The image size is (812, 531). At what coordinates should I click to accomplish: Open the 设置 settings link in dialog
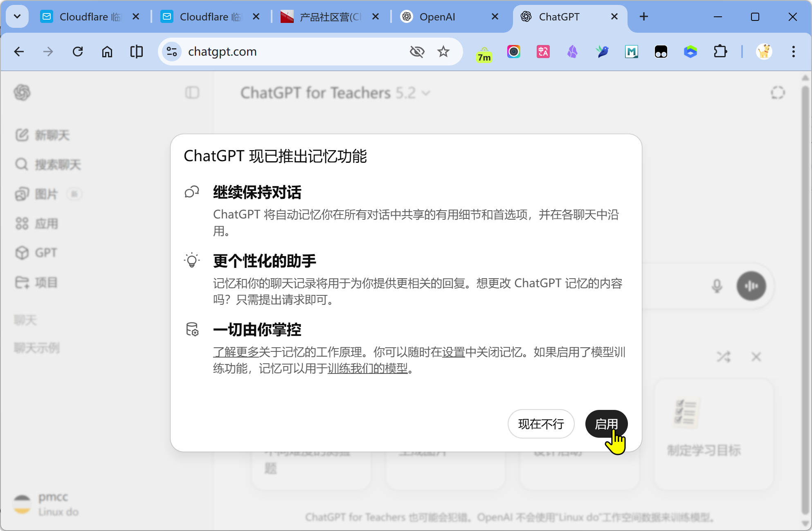pyautogui.click(x=453, y=352)
